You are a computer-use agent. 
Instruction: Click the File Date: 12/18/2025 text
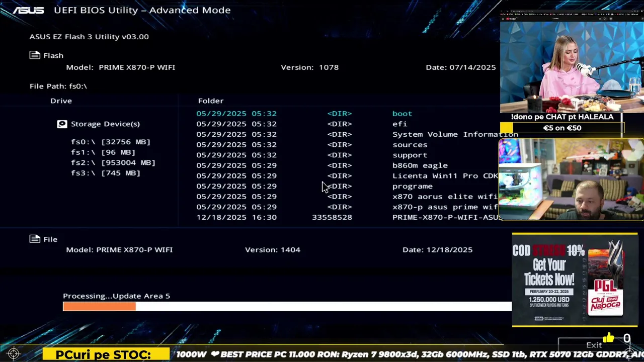click(438, 249)
